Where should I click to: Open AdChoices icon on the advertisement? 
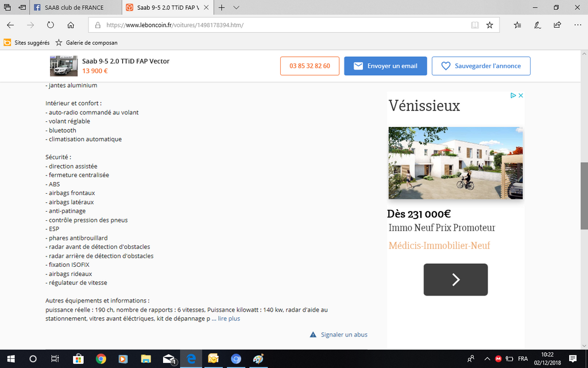tap(513, 95)
